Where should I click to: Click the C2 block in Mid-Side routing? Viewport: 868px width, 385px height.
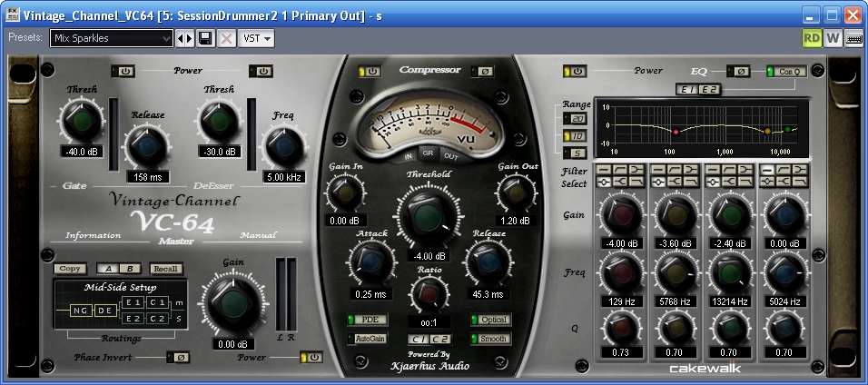tap(158, 319)
